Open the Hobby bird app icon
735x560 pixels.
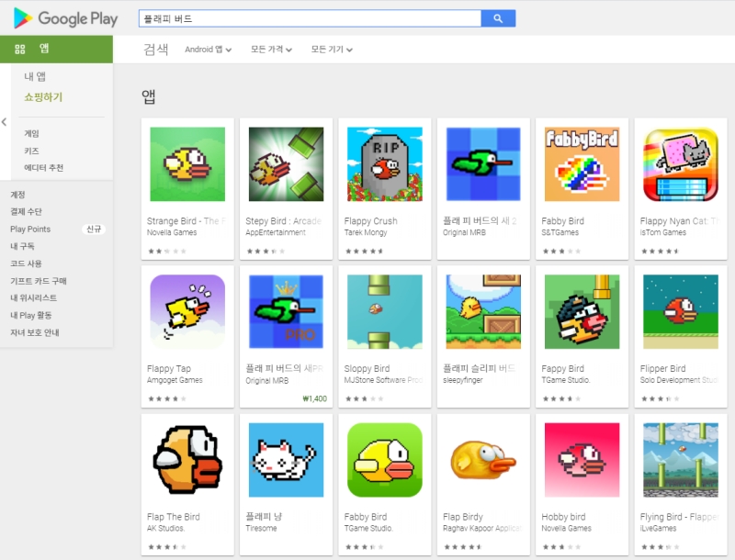(x=582, y=460)
